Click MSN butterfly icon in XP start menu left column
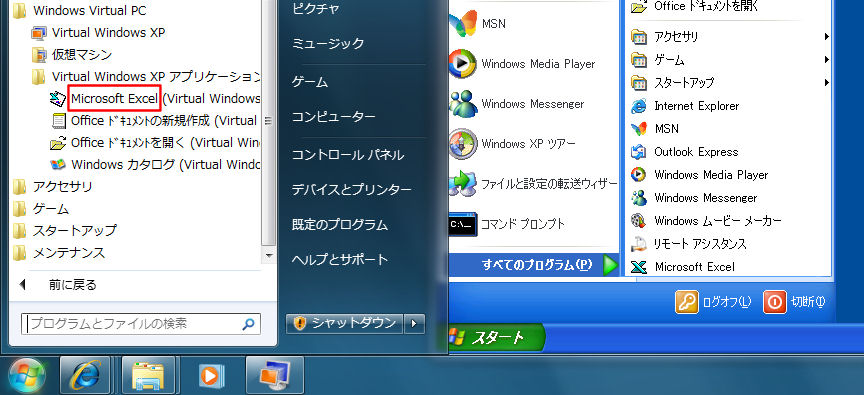Screen dimensions: 864x395 click(x=462, y=24)
